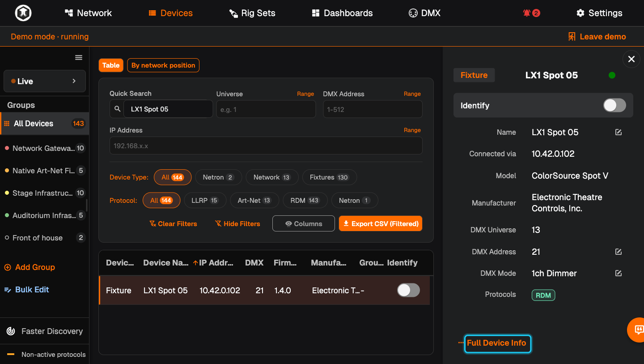Open the Rig Sets tab
644x364 pixels.
pyautogui.click(x=252, y=13)
